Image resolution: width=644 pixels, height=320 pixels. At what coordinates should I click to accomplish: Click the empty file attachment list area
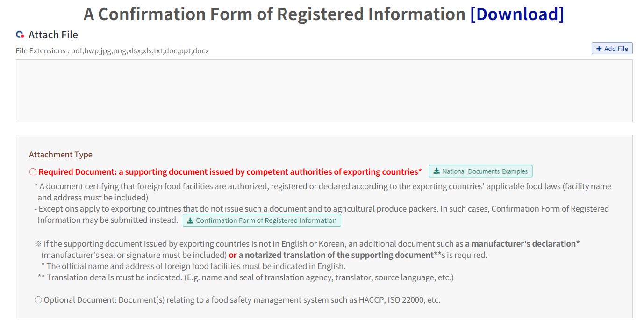(x=324, y=91)
